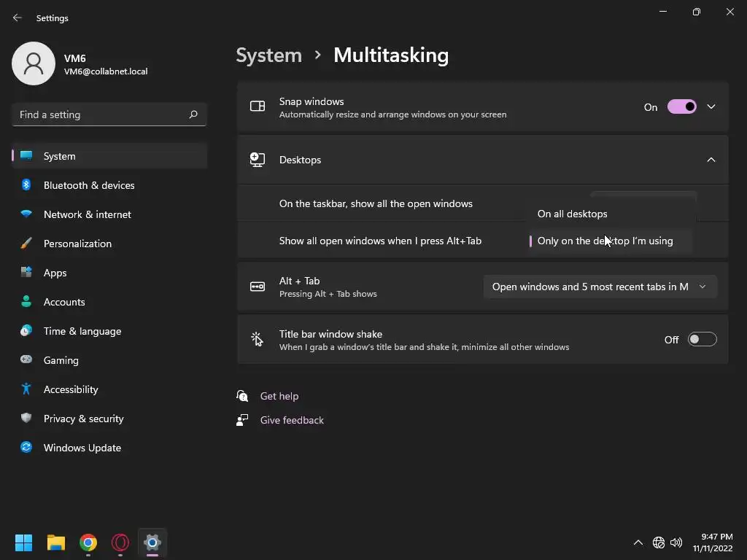Click the Find a setting search box
747x560 pixels.
coord(102,114)
